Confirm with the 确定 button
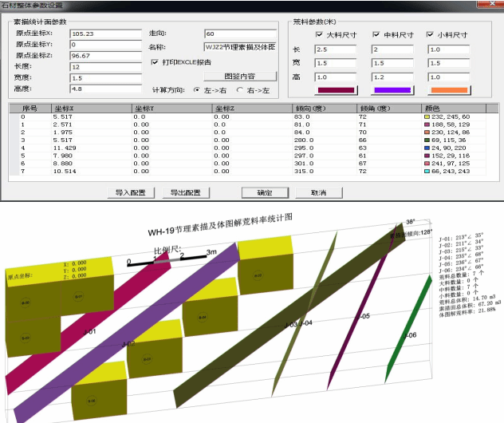The height and width of the screenshot is (423, 504). 264,192
